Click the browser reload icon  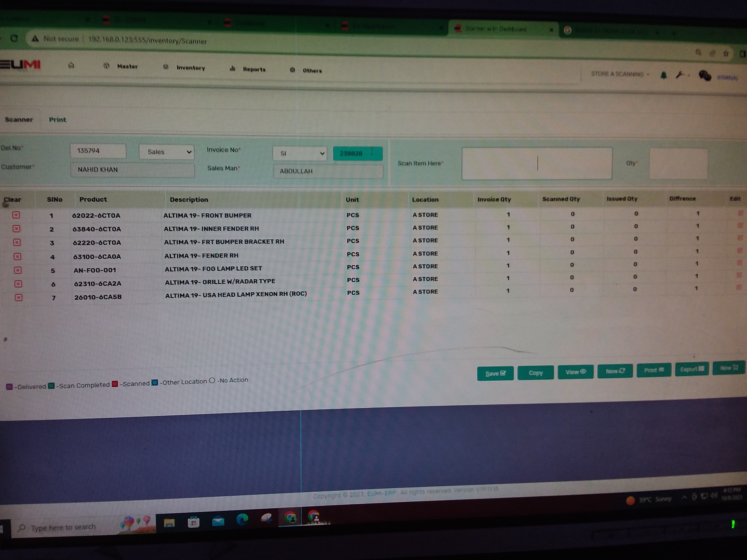[x=14, y=38]
